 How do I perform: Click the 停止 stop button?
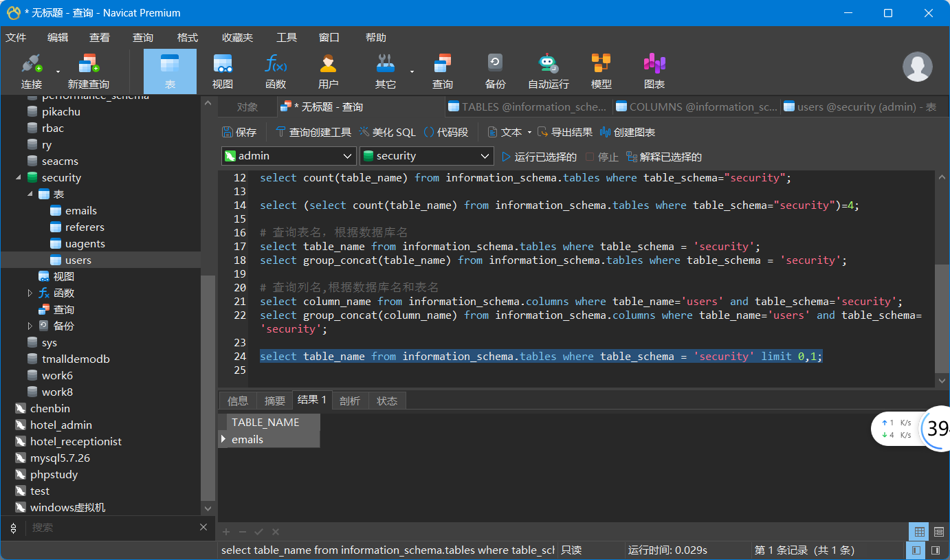tap(602, 157)
